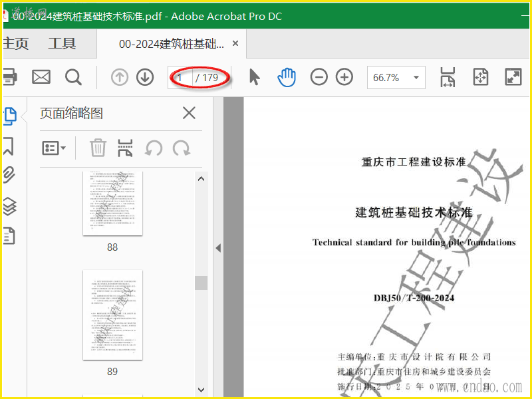The image size is (532, 399).
Task: Click the 页面缩略图 panel title
Action: click(x=71, y=113)
